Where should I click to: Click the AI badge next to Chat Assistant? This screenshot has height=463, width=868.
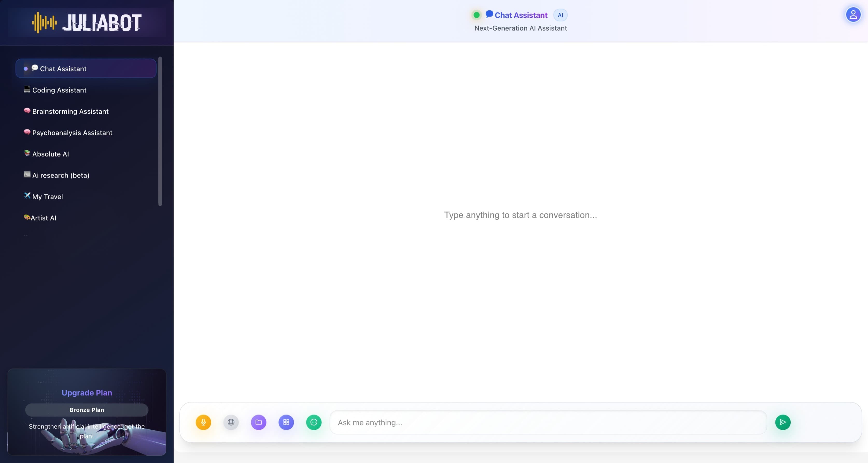(x=560, y=15)
